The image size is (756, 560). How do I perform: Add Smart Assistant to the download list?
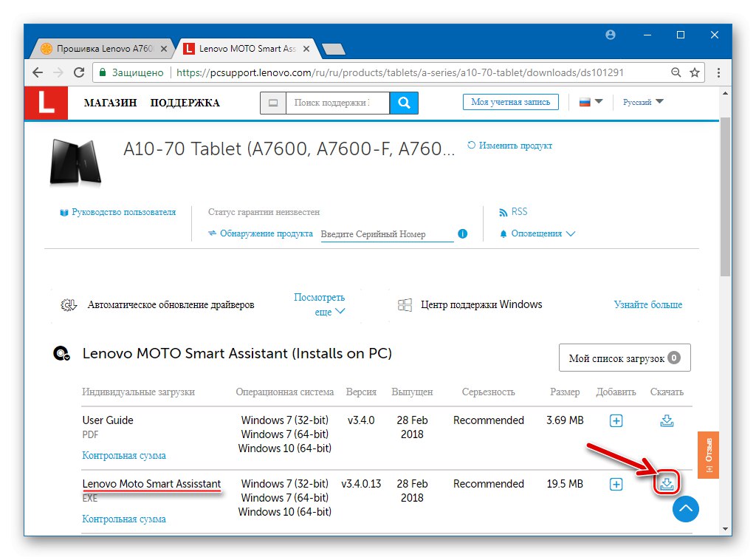[x=616, y=483]
